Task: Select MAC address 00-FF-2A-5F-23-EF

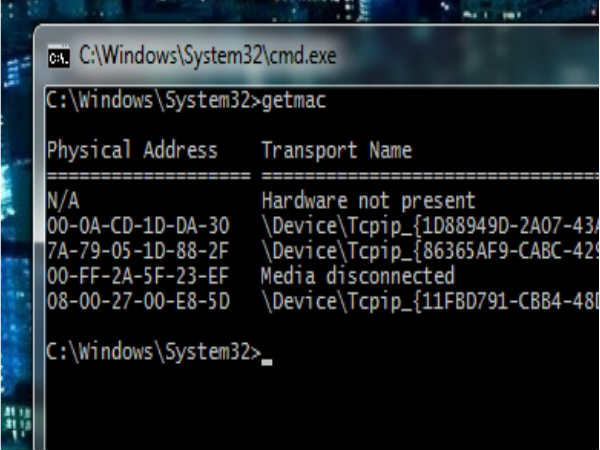Action: (138, 276)
